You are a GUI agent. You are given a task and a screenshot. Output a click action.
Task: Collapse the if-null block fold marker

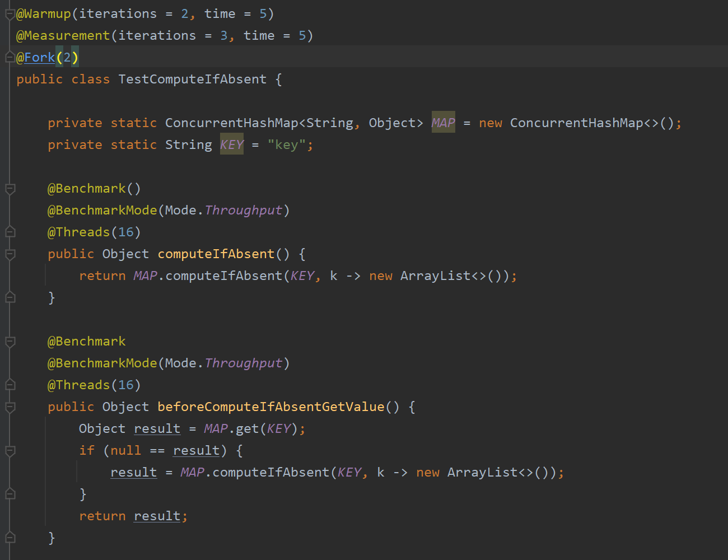tap(10, 450)
